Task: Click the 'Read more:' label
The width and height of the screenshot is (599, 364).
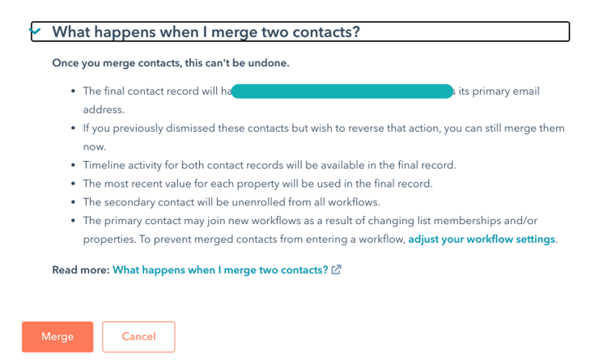Action: [x=80, y=270]
